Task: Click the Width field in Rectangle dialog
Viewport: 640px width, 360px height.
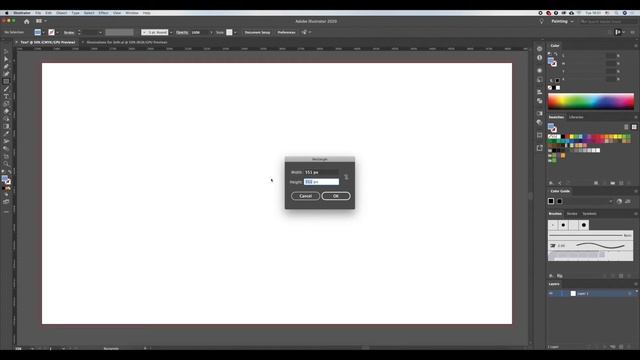Action: click(x=321, y=172)
